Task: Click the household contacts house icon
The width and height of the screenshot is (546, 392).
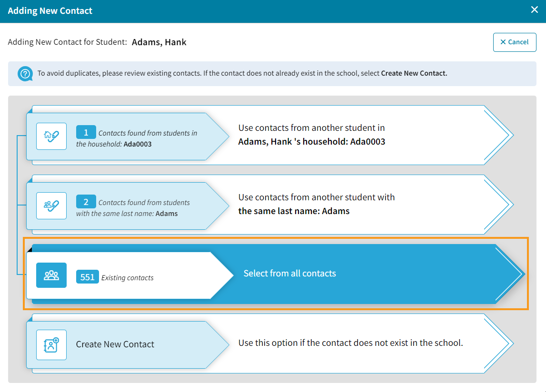Action: point(51,136)
